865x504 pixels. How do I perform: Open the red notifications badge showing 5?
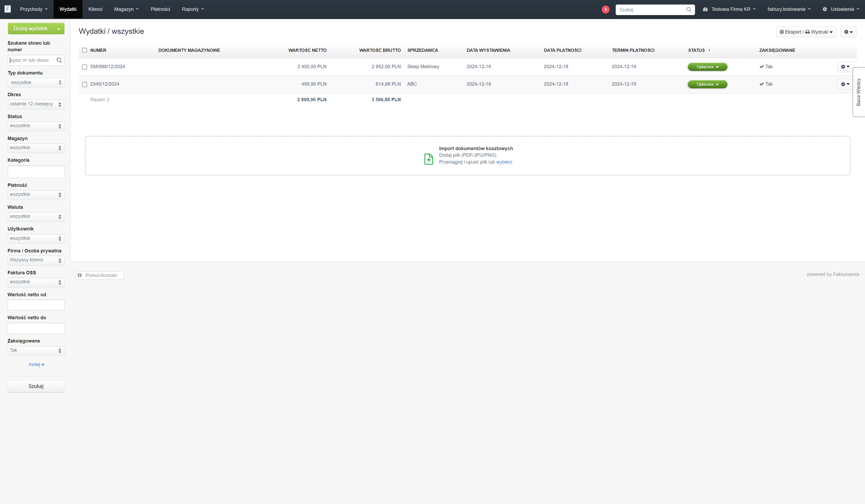point(605,10)
